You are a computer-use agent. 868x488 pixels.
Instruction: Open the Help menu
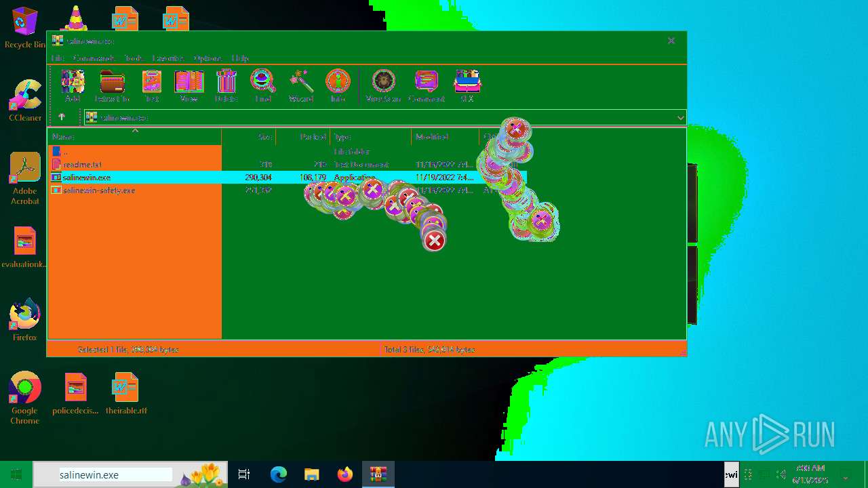pos(240,58)
